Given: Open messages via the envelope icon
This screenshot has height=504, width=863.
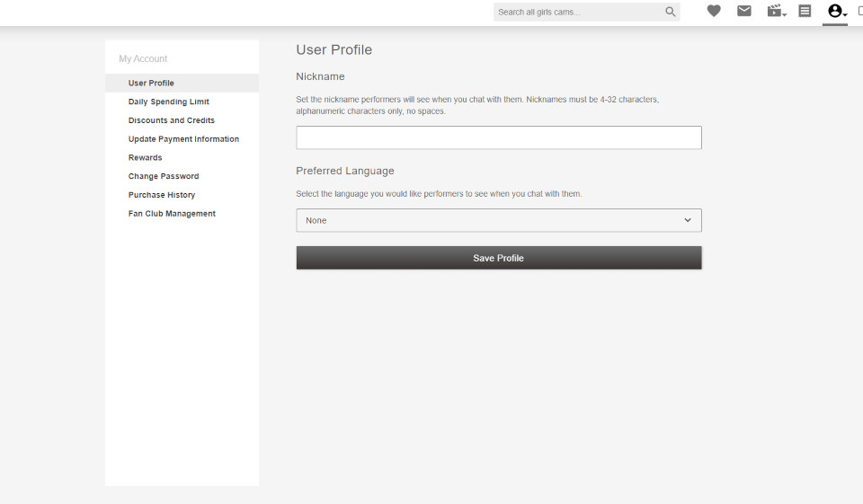Looking at the screenshot, I should (x=744, y=12).
